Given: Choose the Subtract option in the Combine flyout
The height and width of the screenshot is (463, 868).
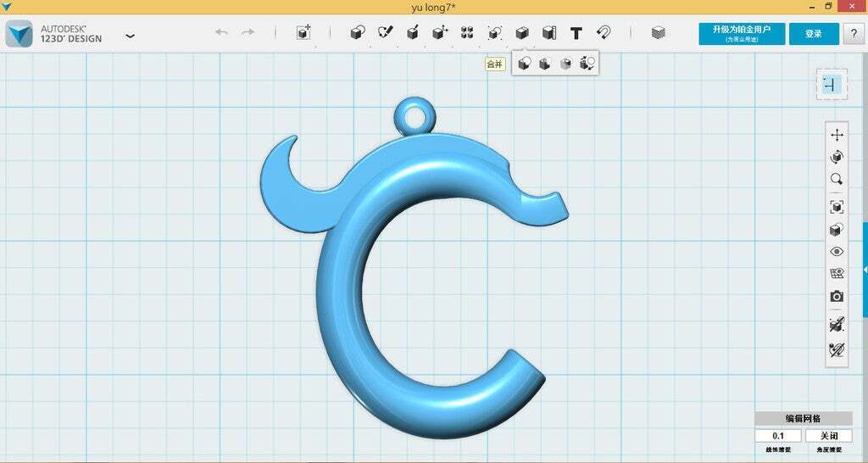Looking at the screenshot, I should pos(545,64).
